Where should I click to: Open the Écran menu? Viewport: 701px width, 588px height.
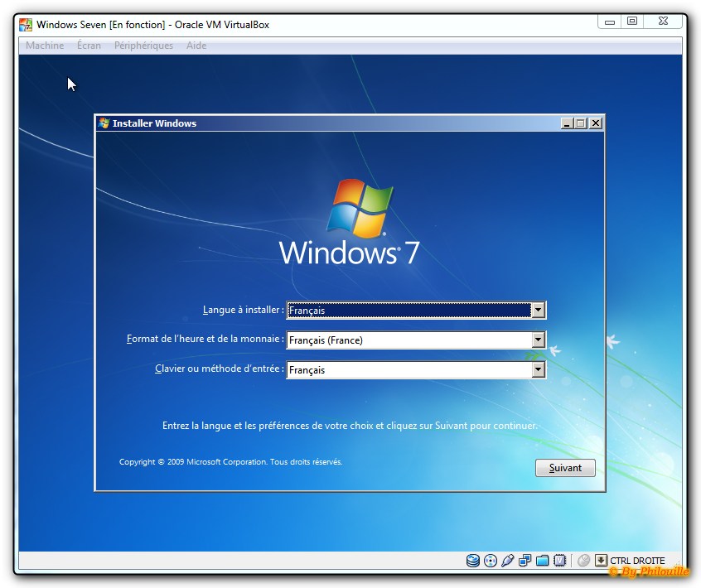pyautogui.click(x=89, y=46)
